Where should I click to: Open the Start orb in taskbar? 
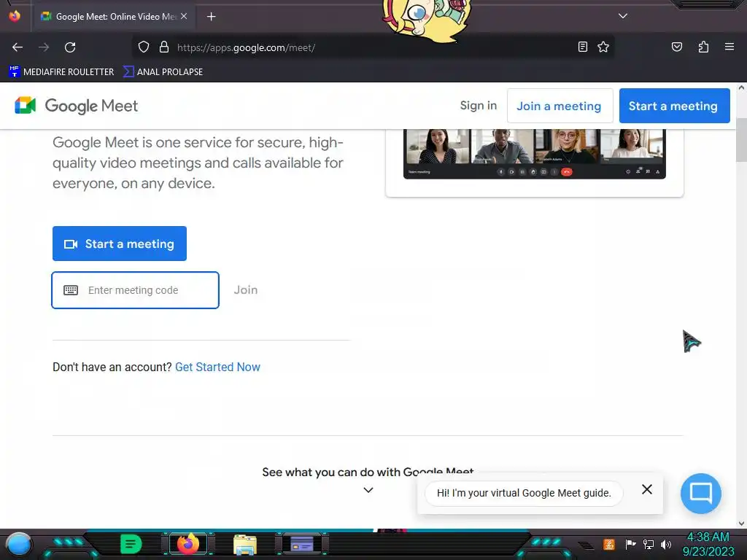tap(19, 544)
